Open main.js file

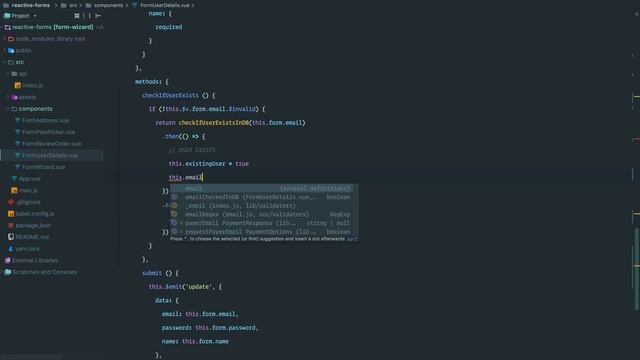click(x=28, y=191)
